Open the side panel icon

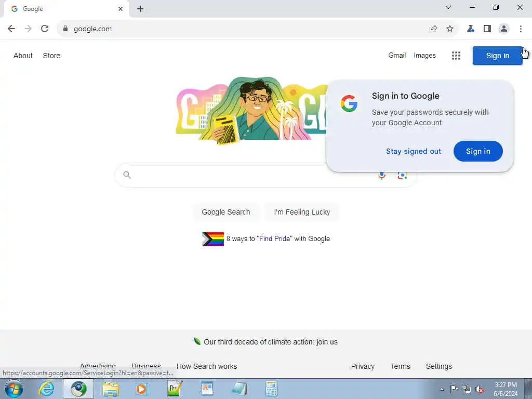(487, 29)
